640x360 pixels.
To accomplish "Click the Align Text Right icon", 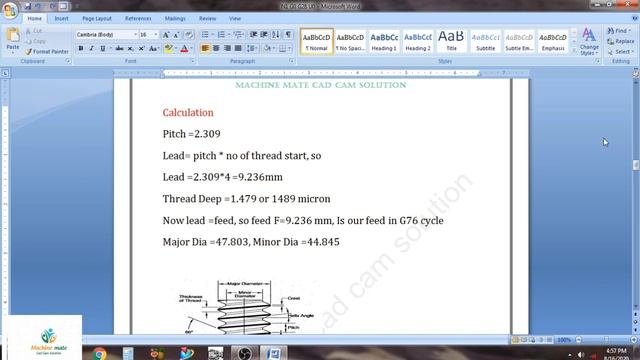I will [x=227, y=49].
